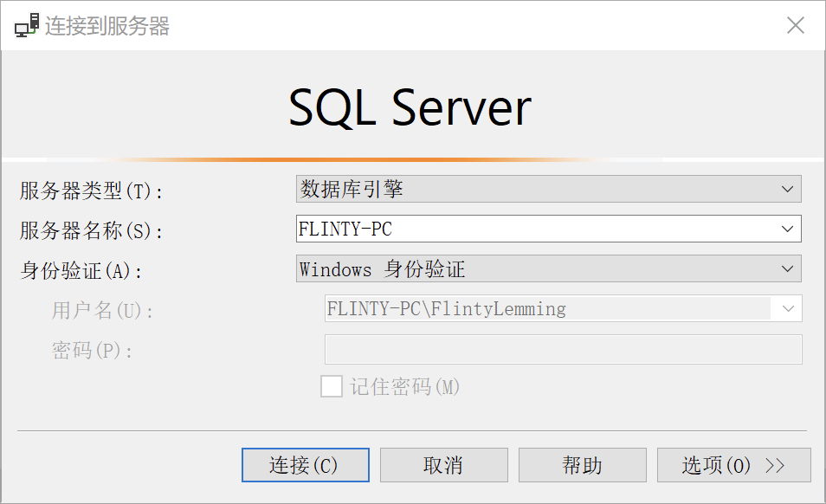Open the 服务器名称 dropdown arrow
This screenshot has width=826, height=504.
pyautogui.click(x=787, y=229)
